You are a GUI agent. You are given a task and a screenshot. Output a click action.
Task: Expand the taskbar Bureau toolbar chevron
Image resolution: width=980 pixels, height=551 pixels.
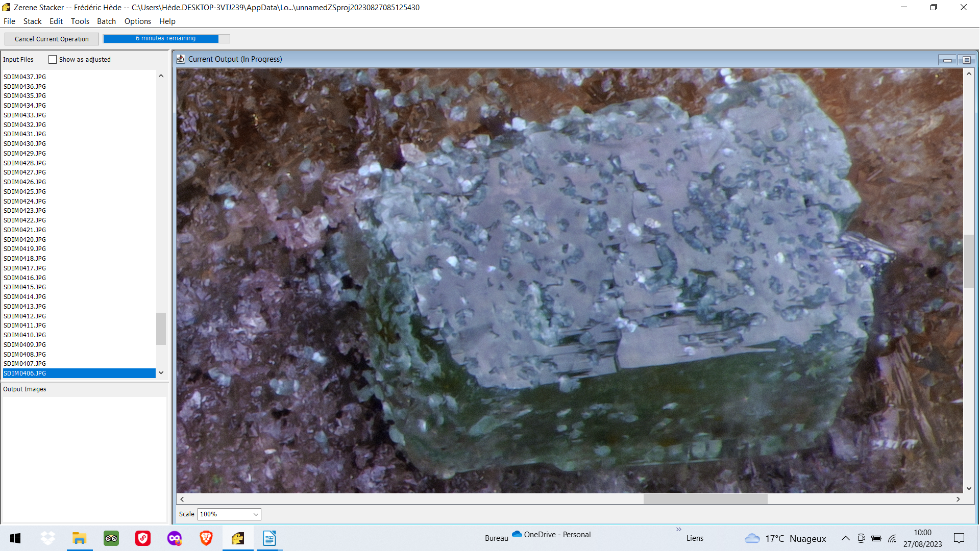click(x=678, y=530)
